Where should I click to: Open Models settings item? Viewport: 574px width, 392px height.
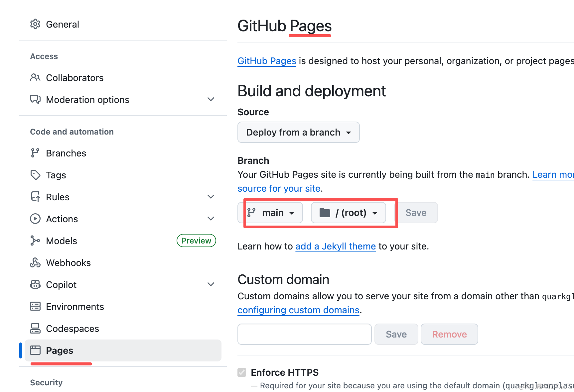click(123, 241)
